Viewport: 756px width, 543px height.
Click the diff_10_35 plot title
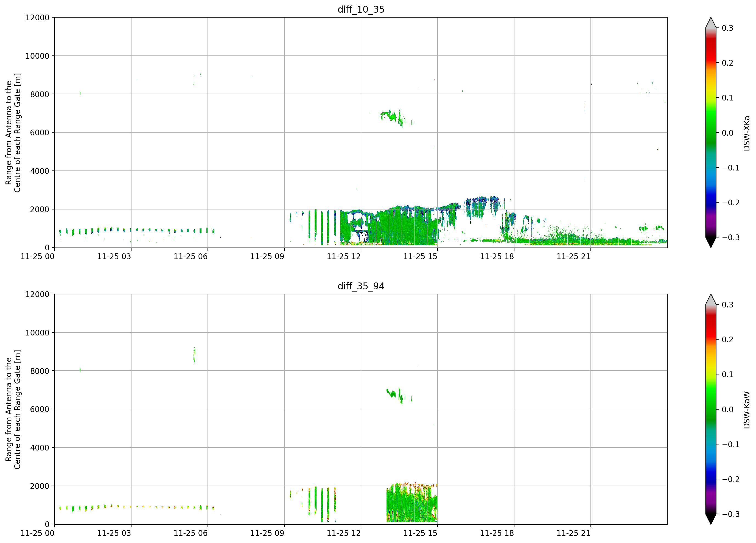pos(361,9)
